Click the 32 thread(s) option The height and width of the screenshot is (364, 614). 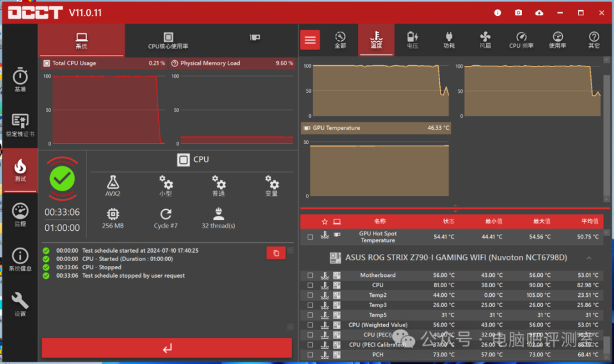coord(218,218)
